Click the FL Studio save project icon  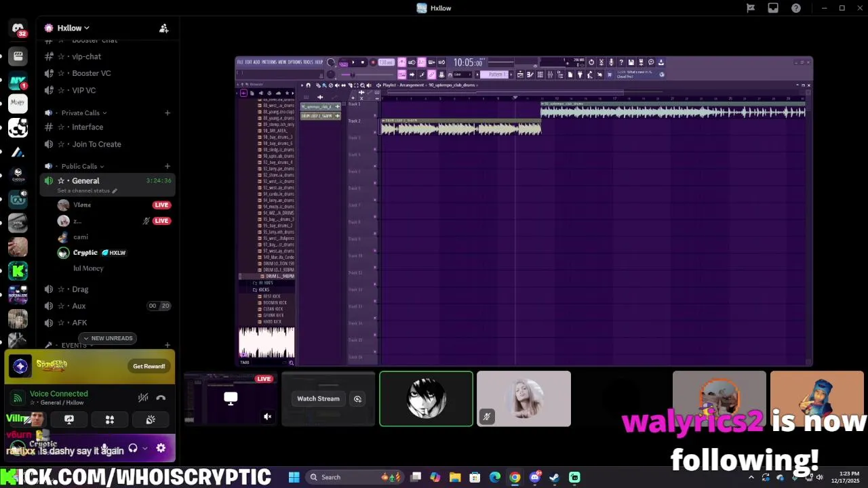631,62
